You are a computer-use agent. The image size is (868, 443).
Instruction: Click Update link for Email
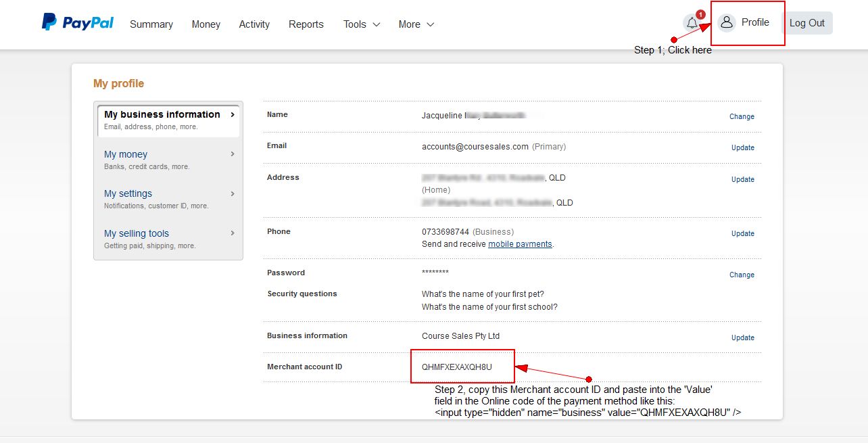(743, 147)
